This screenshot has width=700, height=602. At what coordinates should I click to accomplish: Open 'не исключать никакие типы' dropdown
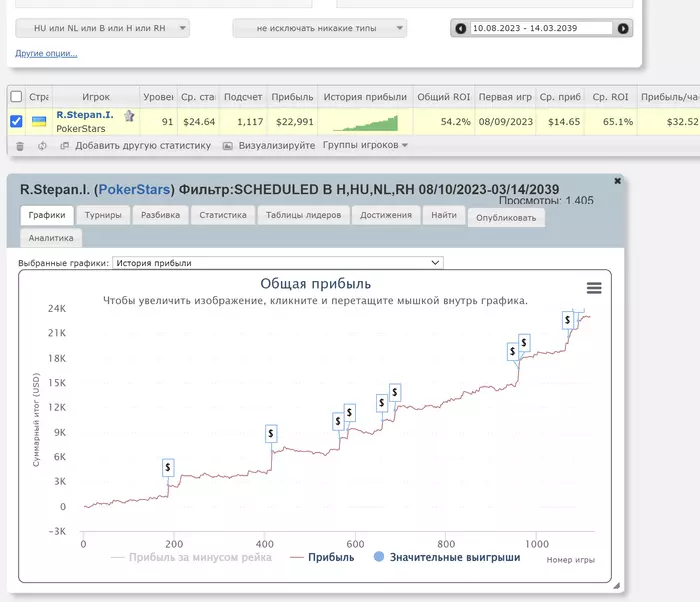point(319,28)
